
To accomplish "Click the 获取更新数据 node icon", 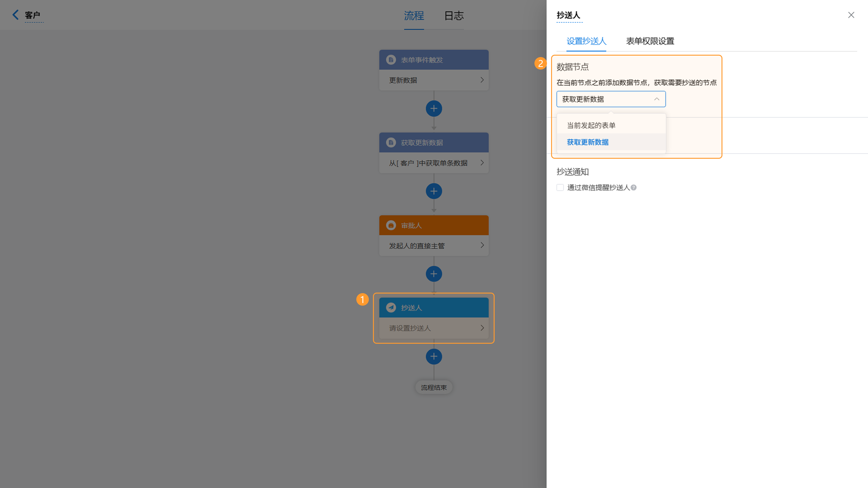I will (391, 142).
